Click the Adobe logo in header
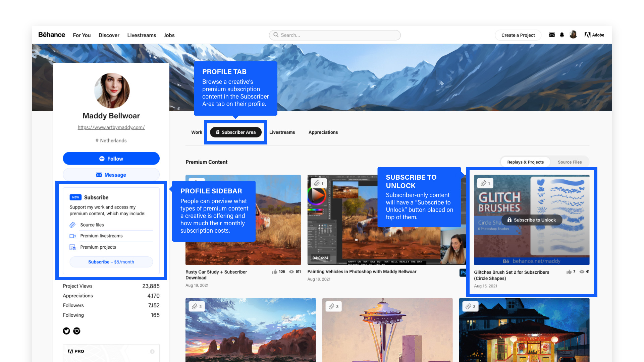 click(x=594, y=35)
